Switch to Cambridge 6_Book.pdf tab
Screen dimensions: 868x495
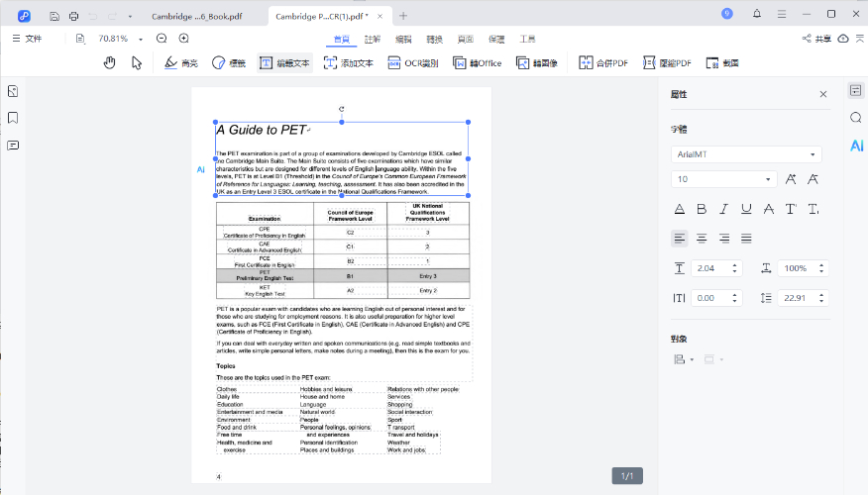[x=196, y=16]
